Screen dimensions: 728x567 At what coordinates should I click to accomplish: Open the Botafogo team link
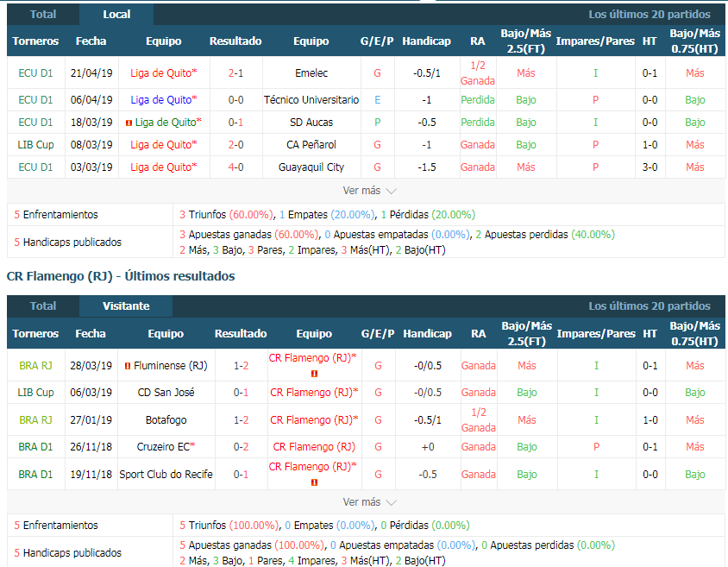(x=166, y=419)
